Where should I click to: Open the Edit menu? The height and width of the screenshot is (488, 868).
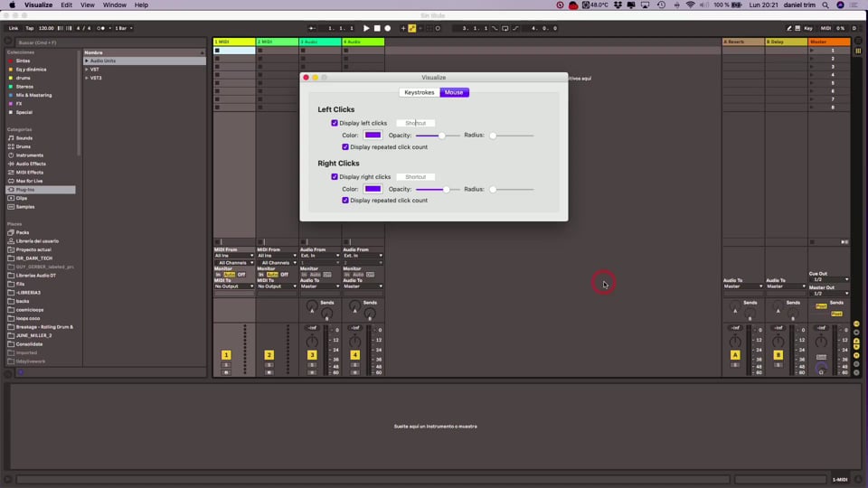pyautogui.click(x=66, y=5)
